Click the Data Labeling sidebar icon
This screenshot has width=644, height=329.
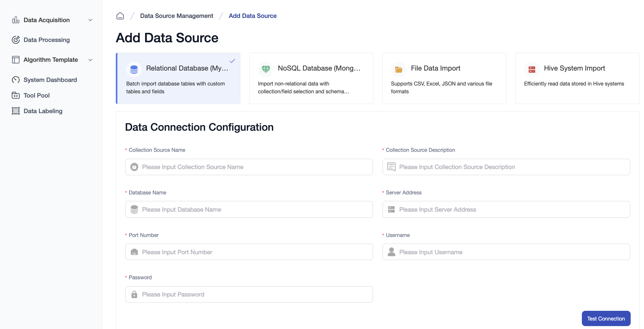(x=16, y=111)
